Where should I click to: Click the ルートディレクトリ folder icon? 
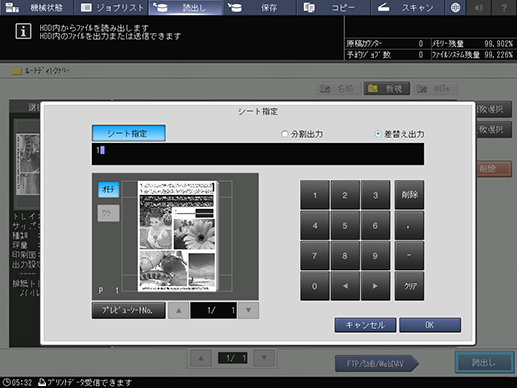[x=16, y=70]
